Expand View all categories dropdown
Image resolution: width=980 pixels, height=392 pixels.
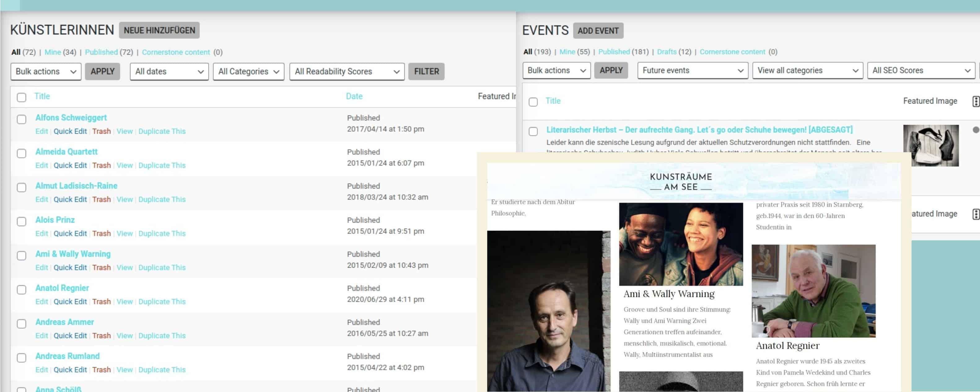point(807,70)
